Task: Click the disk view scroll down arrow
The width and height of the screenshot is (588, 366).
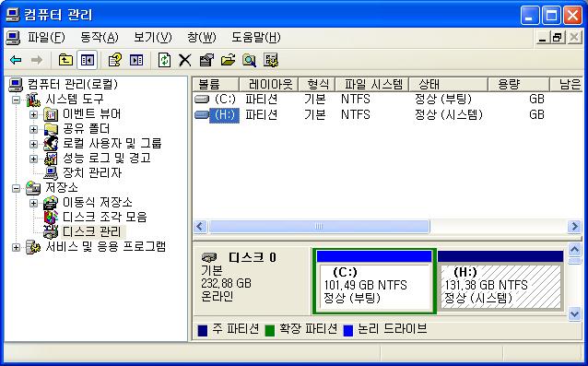Action: [x=574, y=313]
